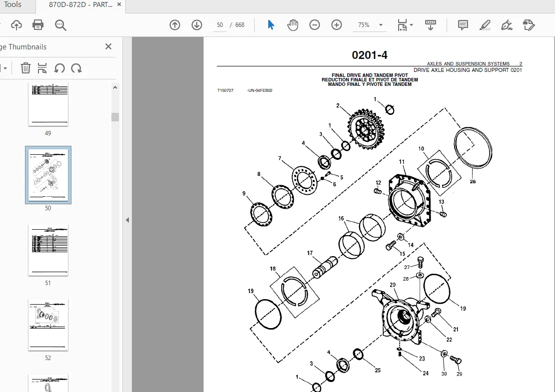Delete pages with trash icon
This screenshot has height=392, width=555.
25,68
